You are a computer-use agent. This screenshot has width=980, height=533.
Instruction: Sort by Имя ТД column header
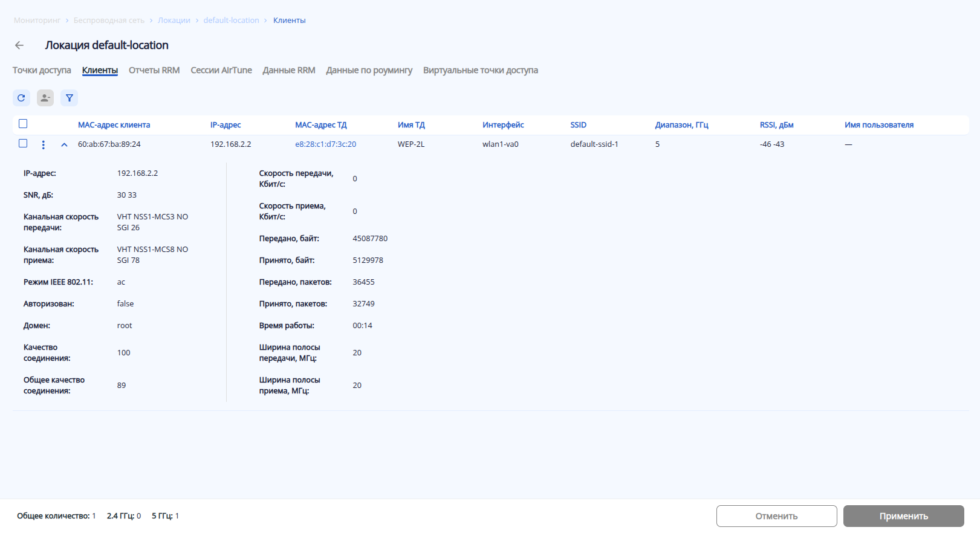[411, 125]
